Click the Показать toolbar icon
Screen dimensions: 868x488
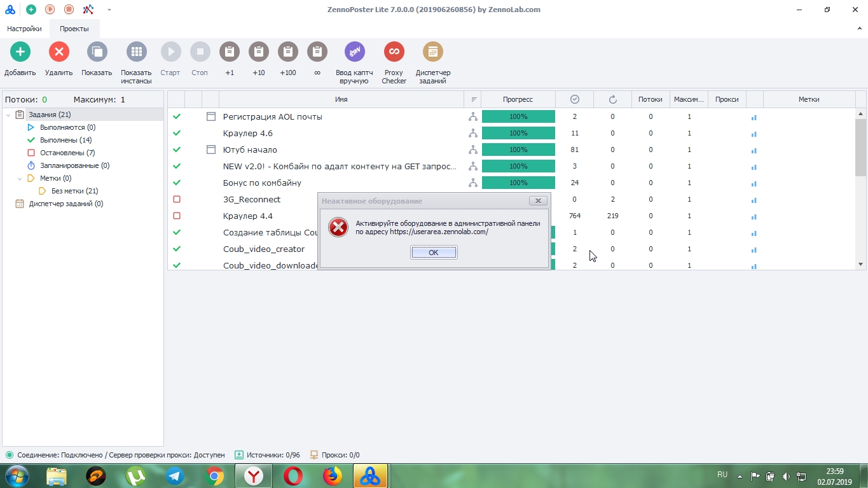point(97,52)
